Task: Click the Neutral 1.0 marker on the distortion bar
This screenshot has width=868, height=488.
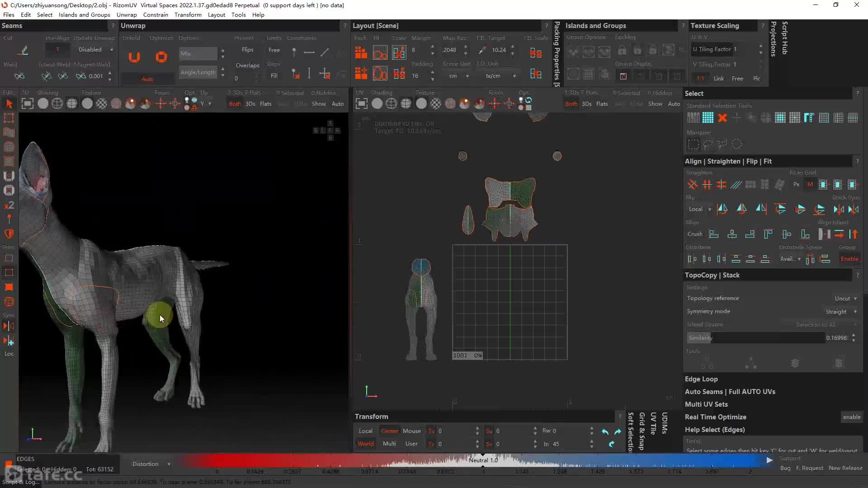Action: [x=483, y=460]
